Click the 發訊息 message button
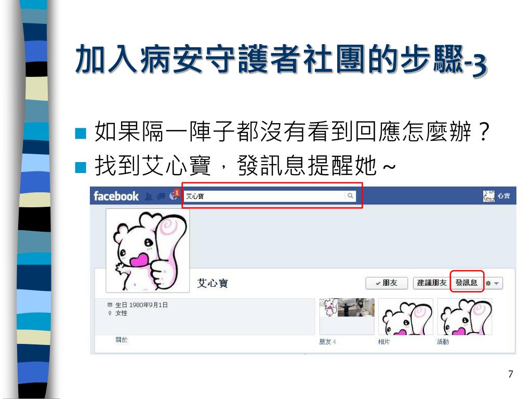This screenshot has width=532, height=399. coord(467,283)
